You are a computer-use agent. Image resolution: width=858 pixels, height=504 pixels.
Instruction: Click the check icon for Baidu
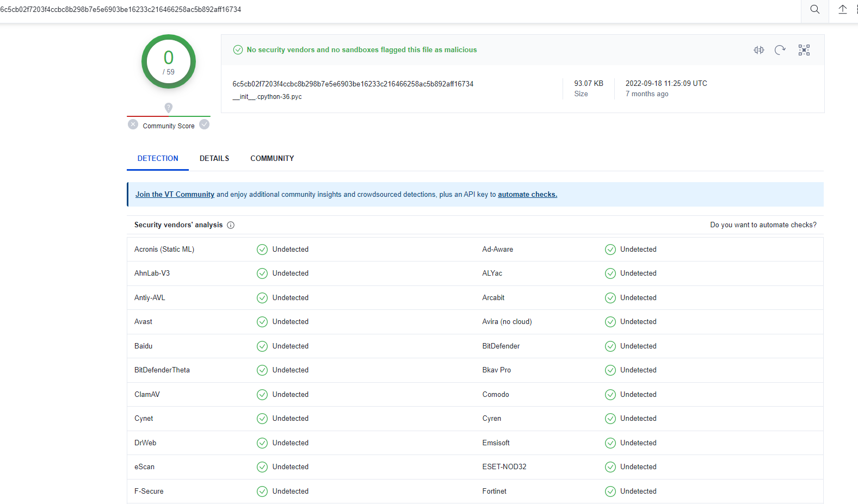(x=262, y=346)
